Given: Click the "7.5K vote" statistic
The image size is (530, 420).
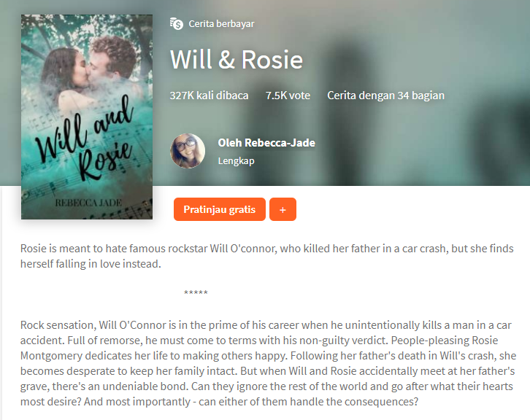Looking at the screenshot, I should [x=288, y=96].
